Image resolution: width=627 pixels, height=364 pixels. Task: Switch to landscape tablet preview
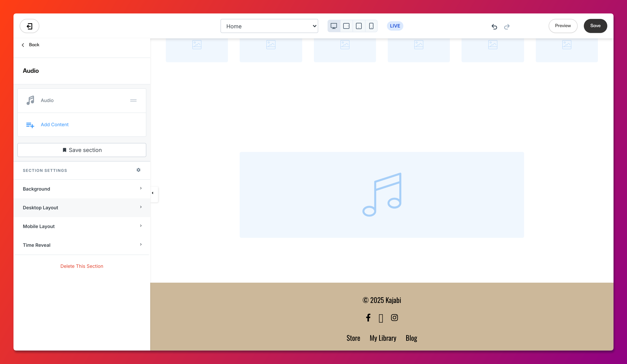coord(346,26)
